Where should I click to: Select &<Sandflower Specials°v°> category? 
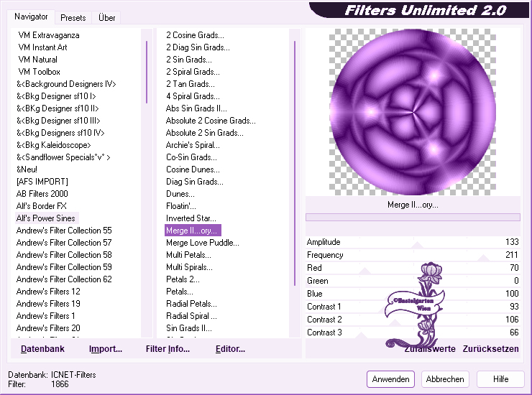[x=63, y=157]
